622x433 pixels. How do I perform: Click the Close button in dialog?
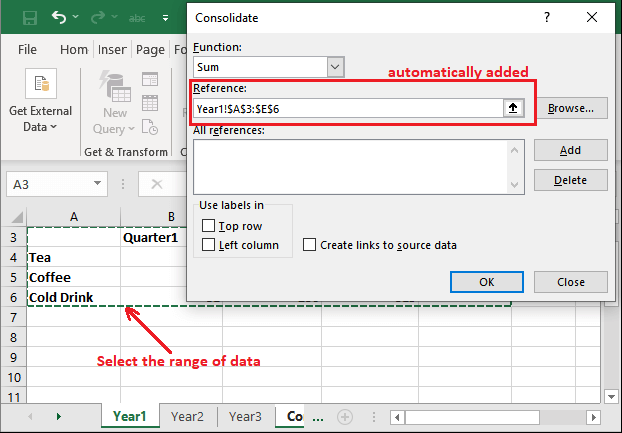pos(570,282)
